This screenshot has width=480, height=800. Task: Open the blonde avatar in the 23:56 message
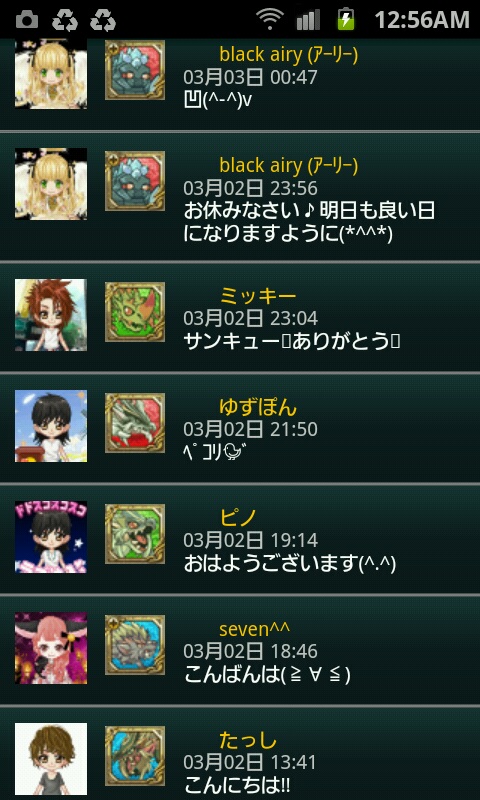click(x=50, y=184)
